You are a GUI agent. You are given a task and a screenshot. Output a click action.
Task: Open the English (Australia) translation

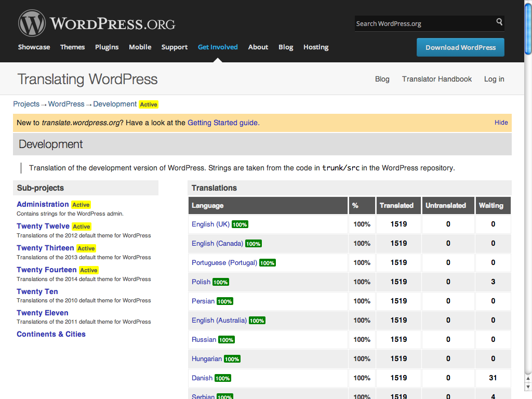coord(219,320)
